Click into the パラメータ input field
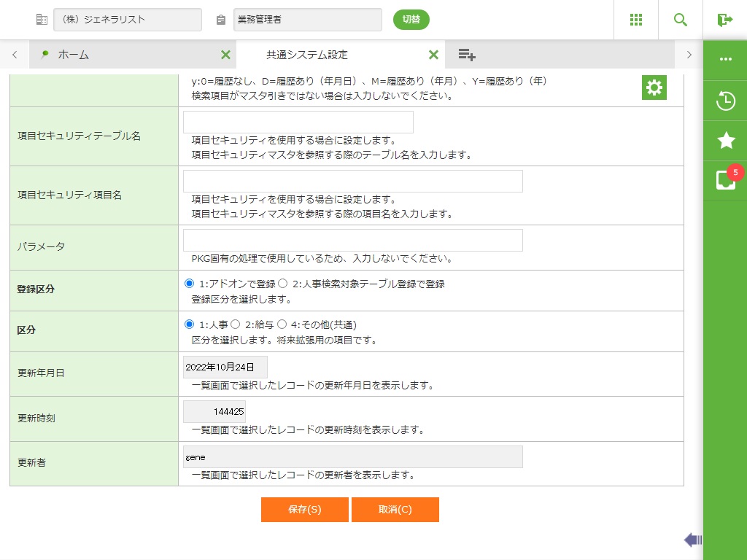 coord(352,240)
